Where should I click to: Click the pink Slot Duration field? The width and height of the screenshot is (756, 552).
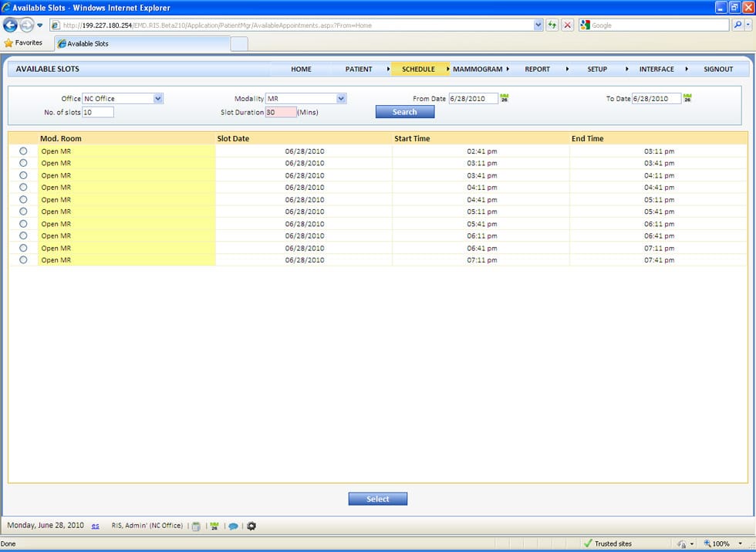click(281, 112)
